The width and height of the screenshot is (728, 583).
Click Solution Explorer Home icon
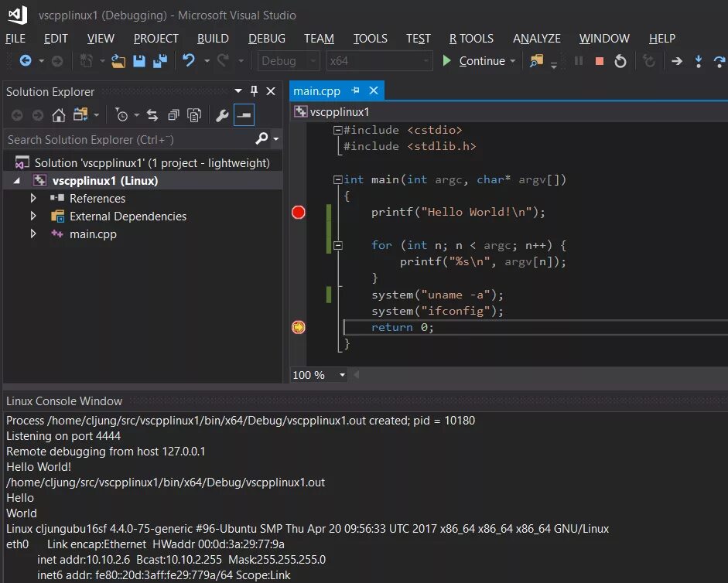59,114
